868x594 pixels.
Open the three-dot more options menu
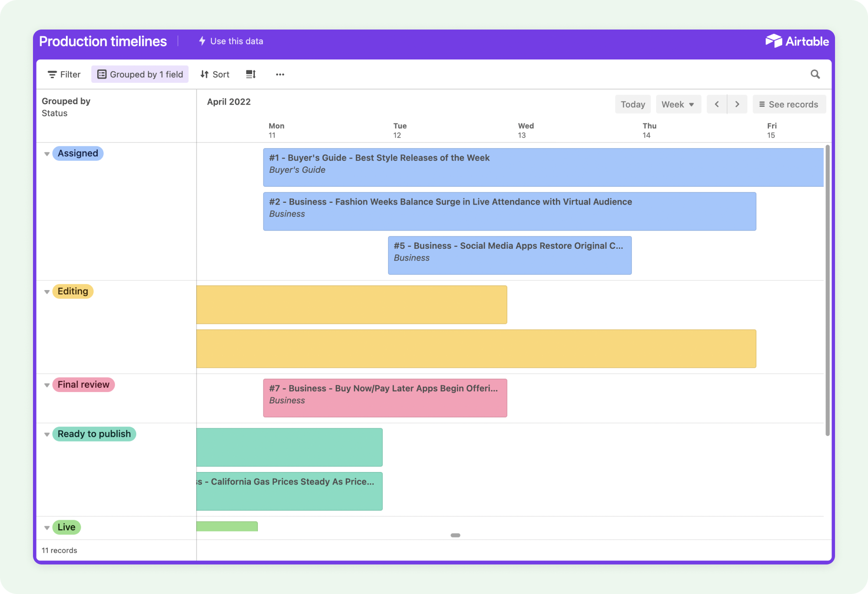280,74
